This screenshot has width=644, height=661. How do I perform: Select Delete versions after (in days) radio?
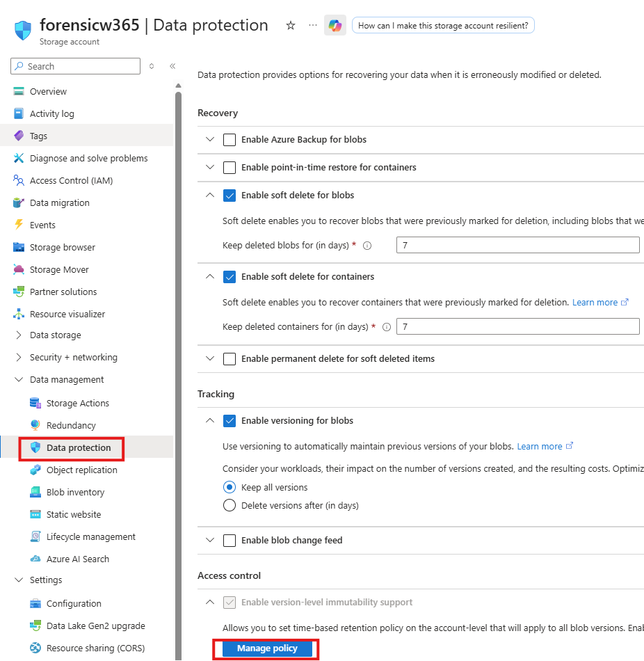click(x=230, y=505)
